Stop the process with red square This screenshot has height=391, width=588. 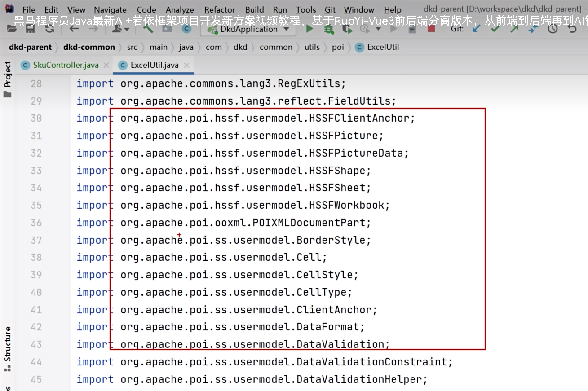[431, 29]
